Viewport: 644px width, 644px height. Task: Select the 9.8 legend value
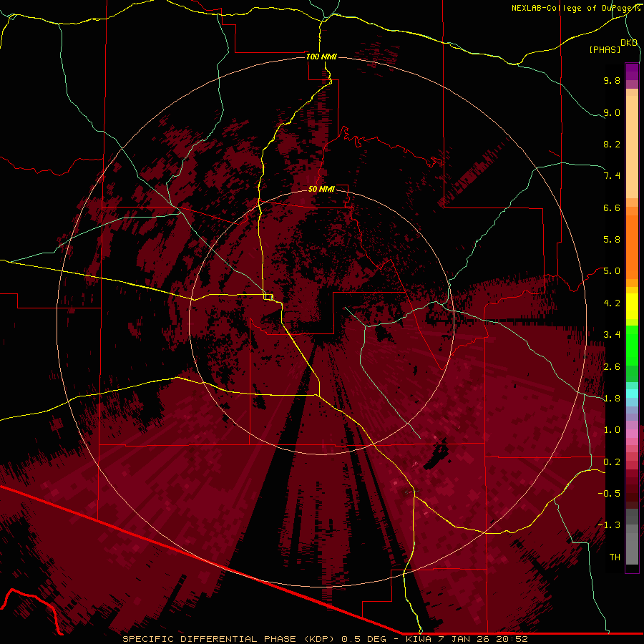612,80
